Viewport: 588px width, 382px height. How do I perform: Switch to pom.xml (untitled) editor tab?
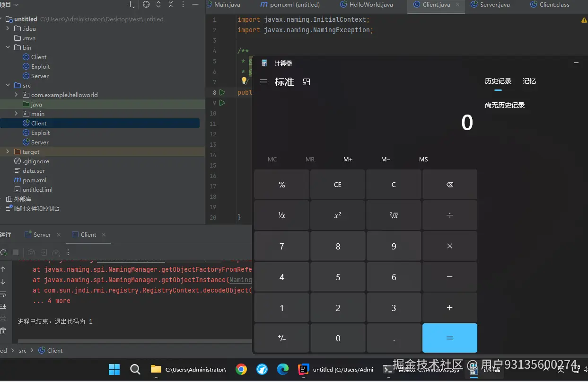290,5
